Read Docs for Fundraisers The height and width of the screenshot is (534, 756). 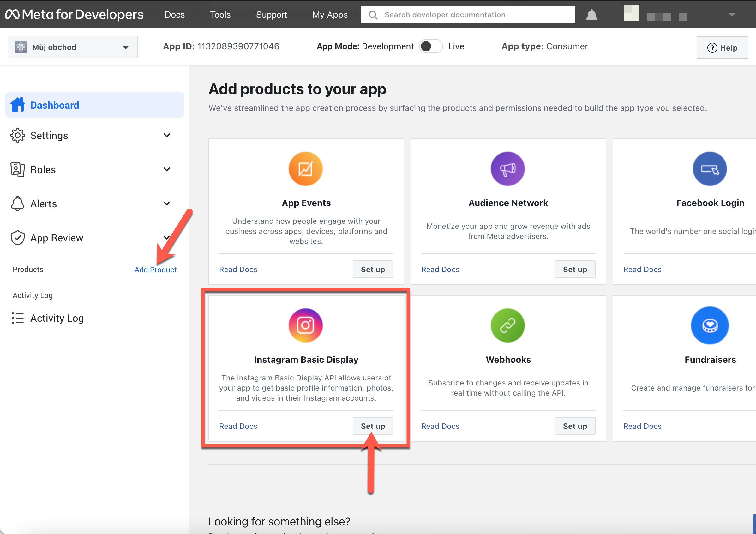coord(642,426)
